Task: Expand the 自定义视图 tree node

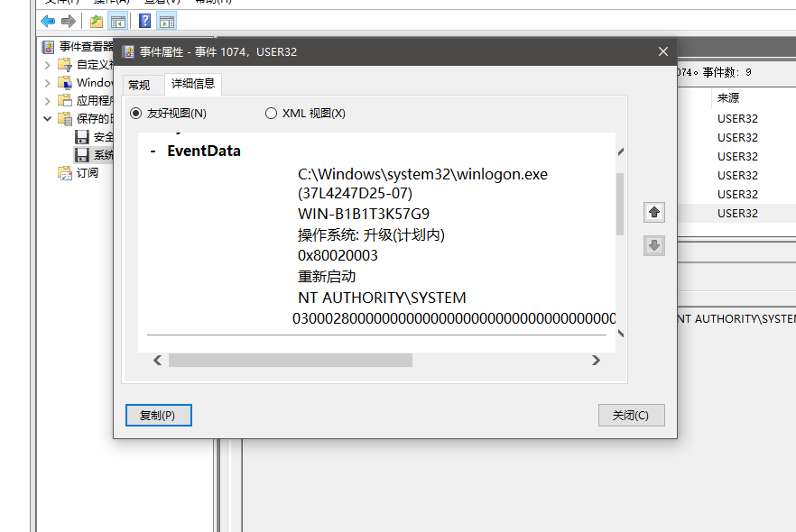Action: pos(48,65)
